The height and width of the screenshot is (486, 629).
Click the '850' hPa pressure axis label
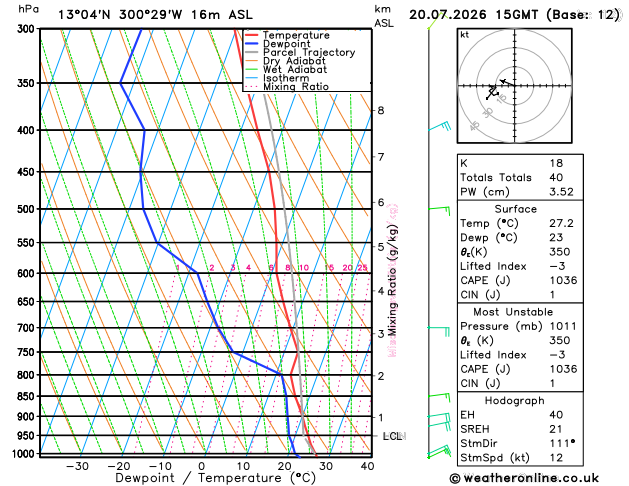[x=28, y=397]
